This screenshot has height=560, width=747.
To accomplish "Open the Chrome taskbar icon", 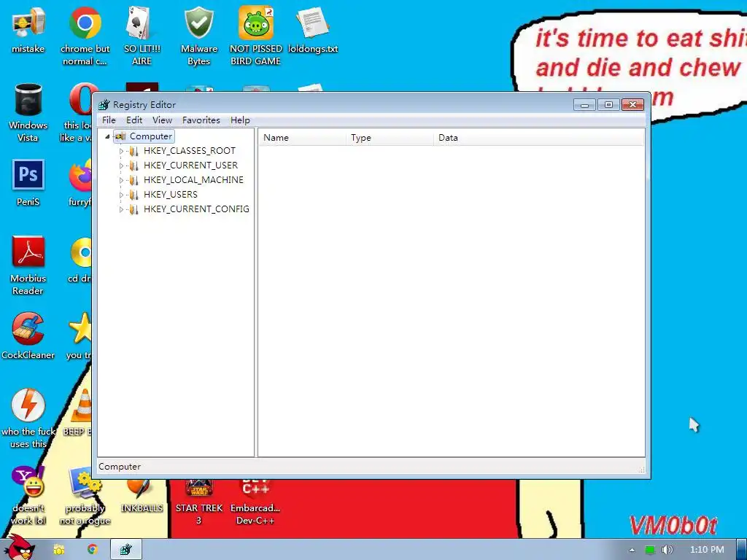I will point(93,550).
